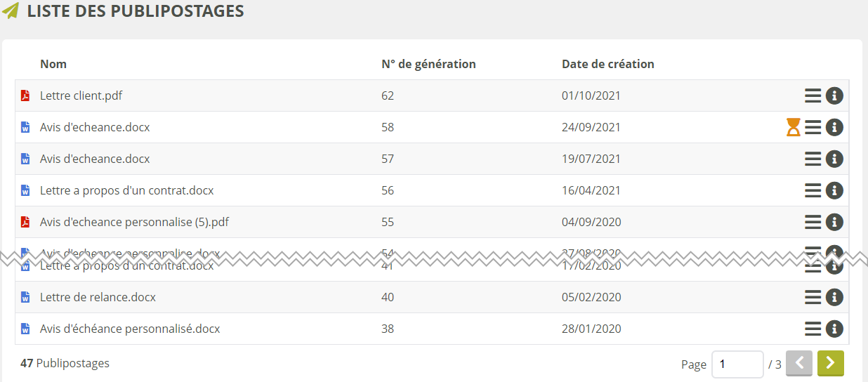This screenshot has height=382, width=868.
Task: Click the orange hourglass icon on generation 58
Action: [x=793, y=127]
